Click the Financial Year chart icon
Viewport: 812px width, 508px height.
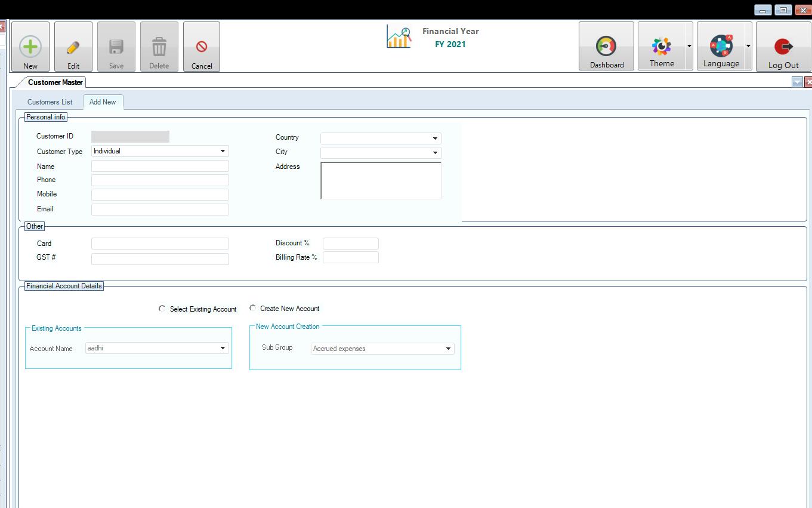click(x=399, y=37)
